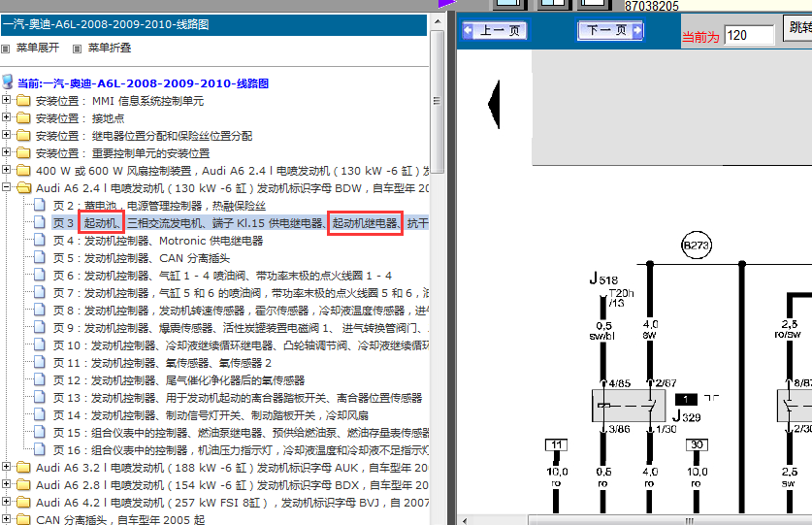Click the black left arrow on diagram
812x525 pixels.
(x=494, y=104)
